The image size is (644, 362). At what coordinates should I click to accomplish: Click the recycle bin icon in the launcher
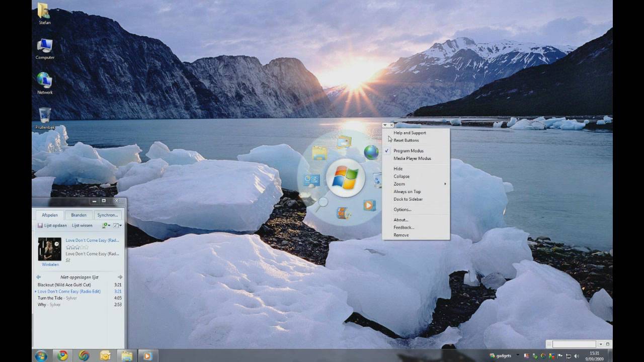(x=378, y=180)
